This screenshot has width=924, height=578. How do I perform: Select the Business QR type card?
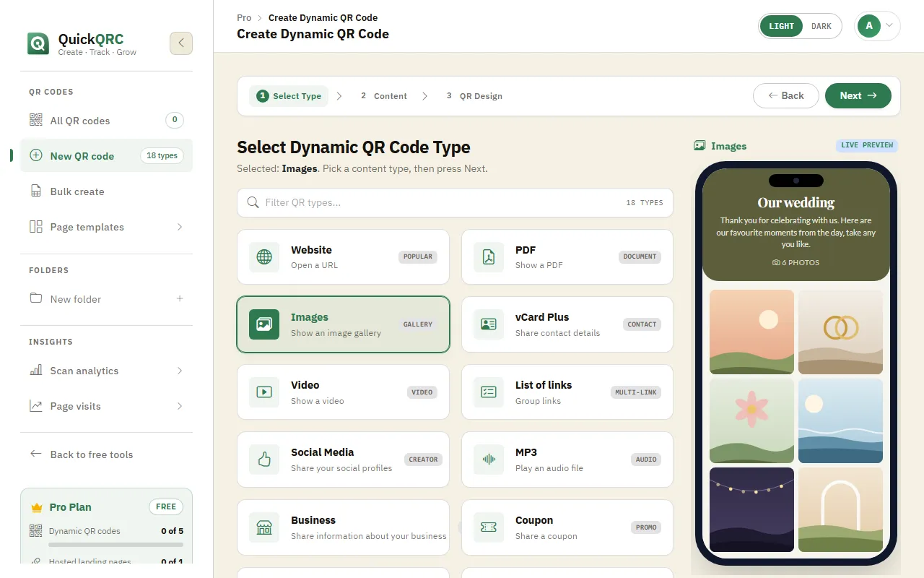tap(343, 527)
